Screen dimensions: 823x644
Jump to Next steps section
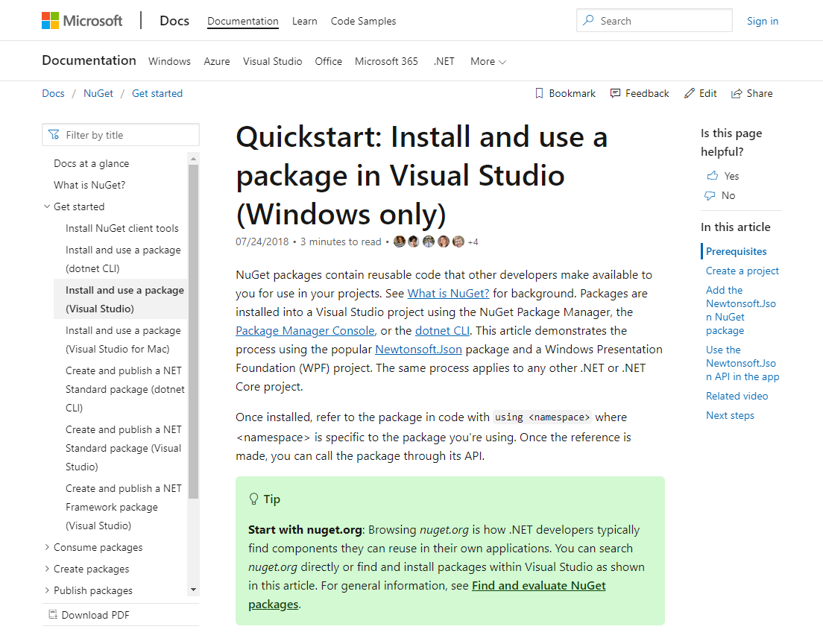730,416
